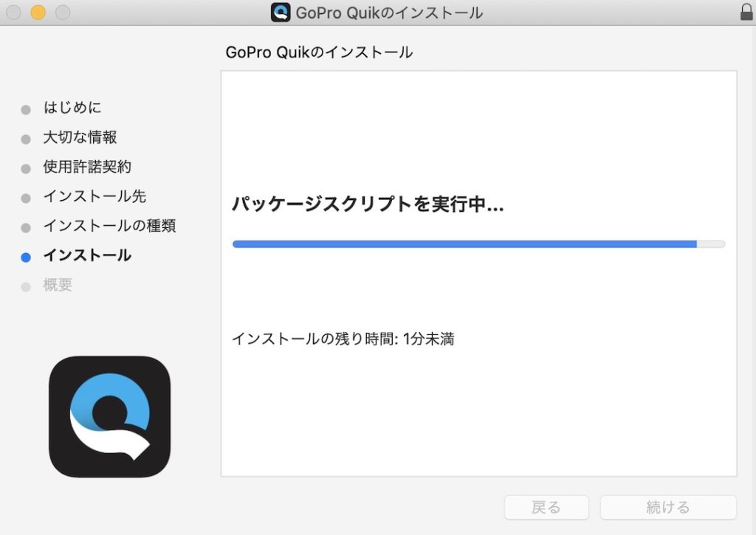
Task: Click the GoPro Quikのインストール heading
Action: pyautogui.click(x=319, y=52)
